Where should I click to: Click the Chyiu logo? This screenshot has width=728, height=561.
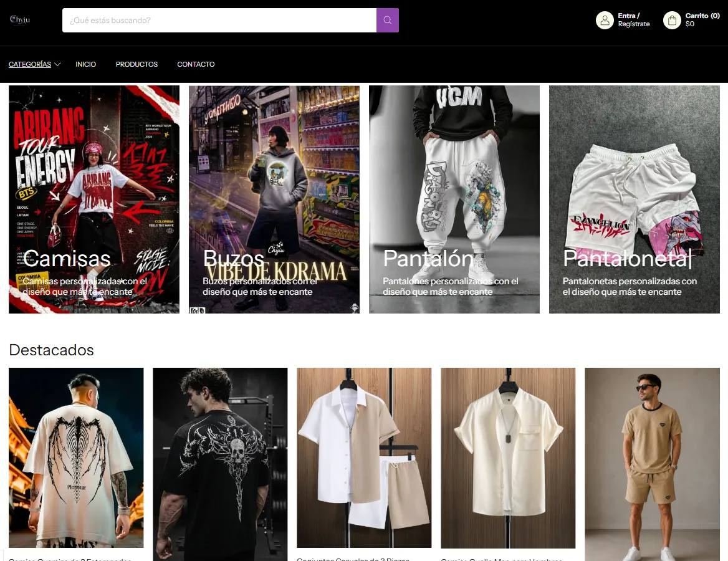click(x=20, y=19)
